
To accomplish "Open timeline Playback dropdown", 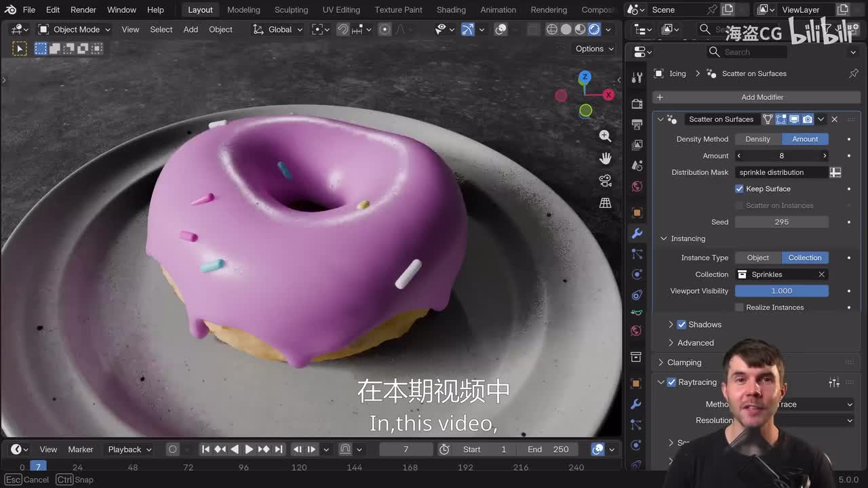I will point(130,449).
